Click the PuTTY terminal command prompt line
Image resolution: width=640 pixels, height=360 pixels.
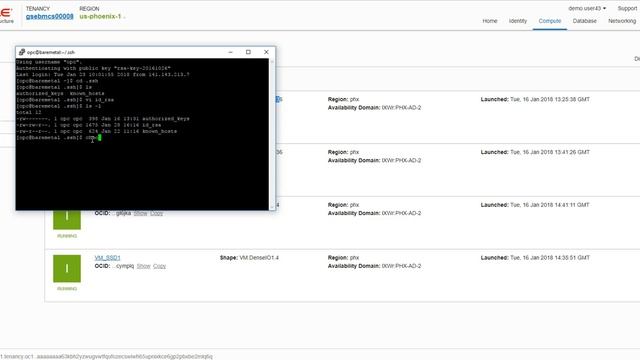(x=58, y=138)
